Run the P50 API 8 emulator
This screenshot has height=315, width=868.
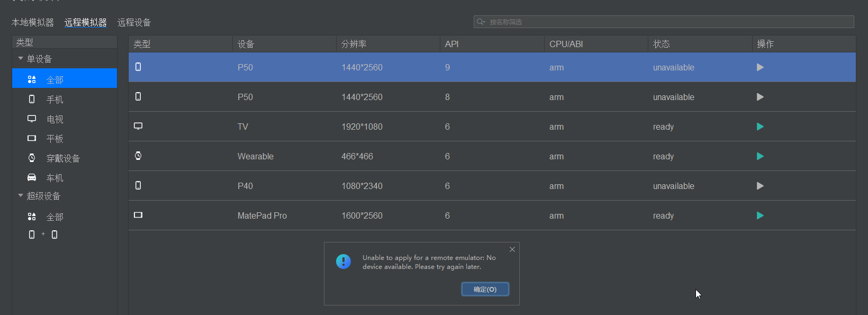coord(760,97)
